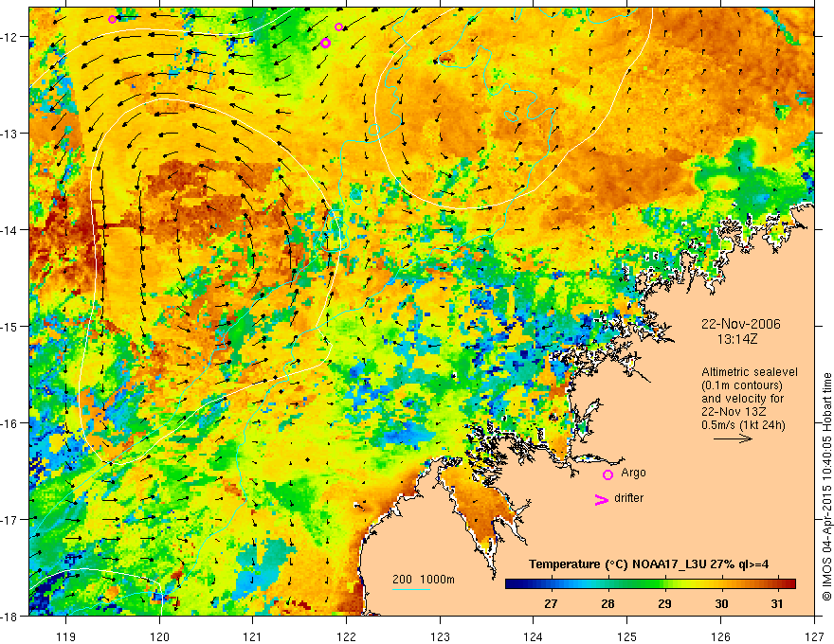The width and height of the screenshot is (834, 644).
Task: Click the -14 latitude axis label
Action: click(10, 230)
